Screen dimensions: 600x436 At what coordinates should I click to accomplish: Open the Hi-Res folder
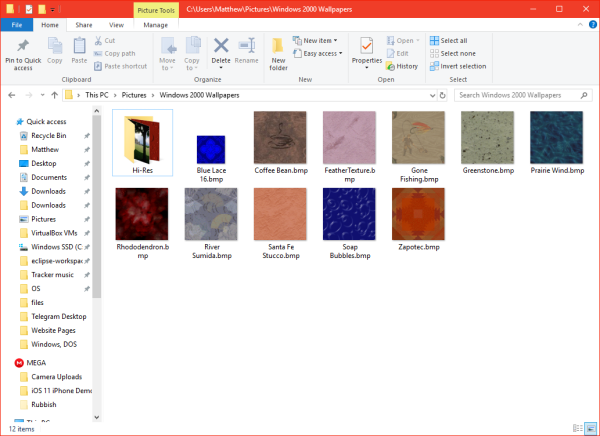point(142,142)
